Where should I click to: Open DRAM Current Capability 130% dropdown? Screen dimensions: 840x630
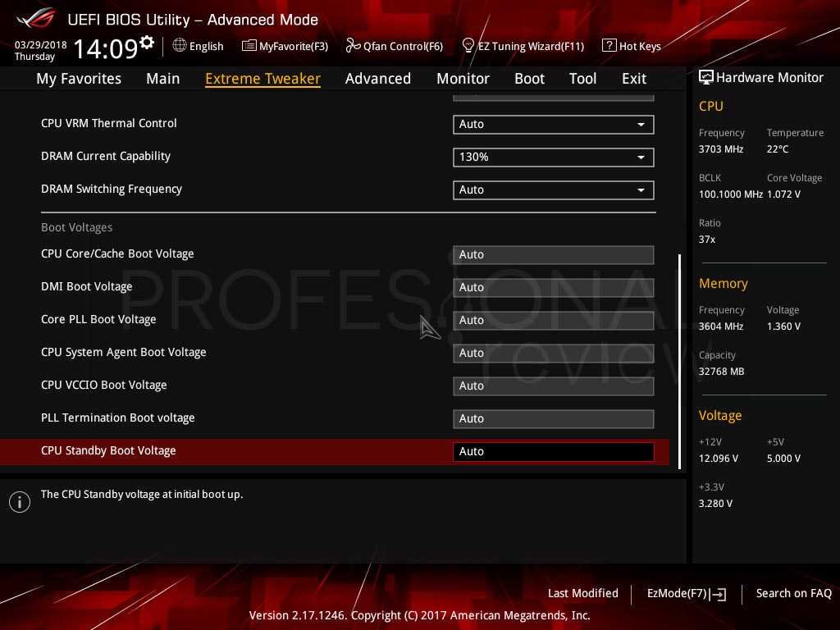pos(554,157)
